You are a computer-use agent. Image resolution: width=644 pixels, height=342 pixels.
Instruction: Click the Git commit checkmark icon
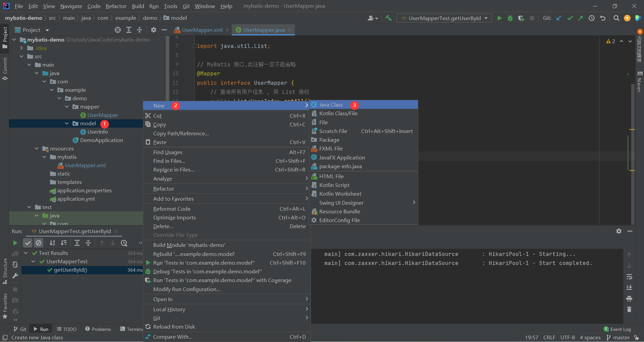(x=570, y=18)
